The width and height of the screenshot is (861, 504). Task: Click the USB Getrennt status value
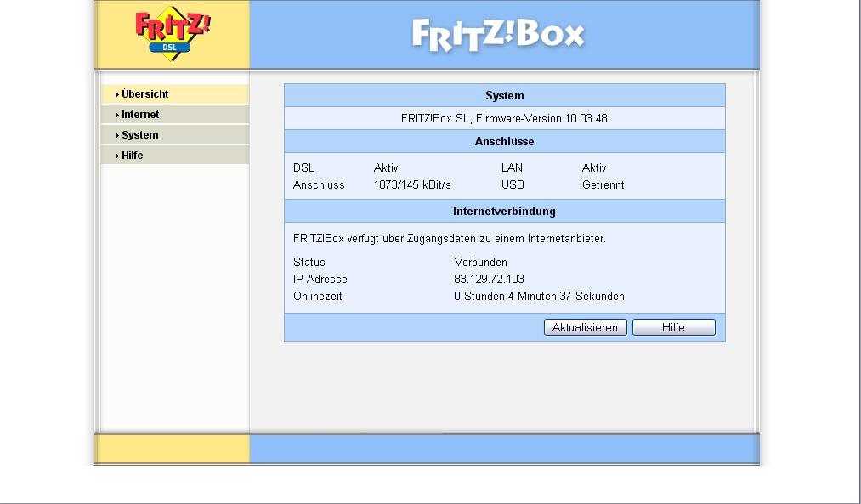click(x=603, y=184)
